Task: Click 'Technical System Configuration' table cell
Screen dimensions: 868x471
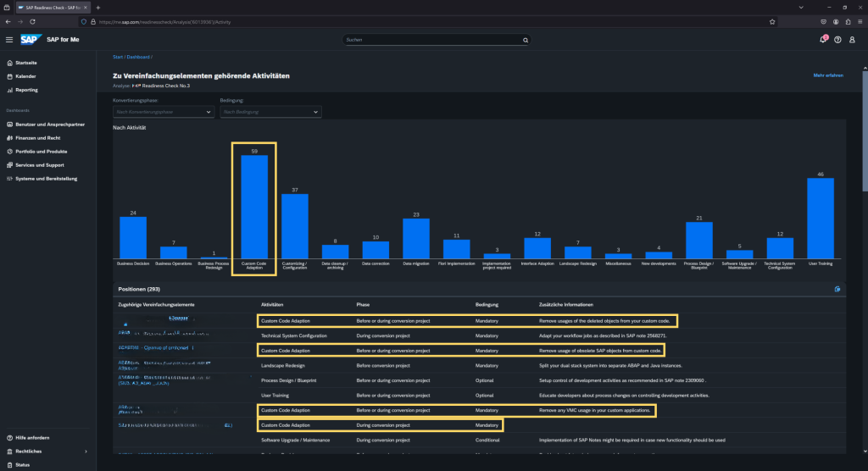Action: pyautogui.click(x=293, y=336)
